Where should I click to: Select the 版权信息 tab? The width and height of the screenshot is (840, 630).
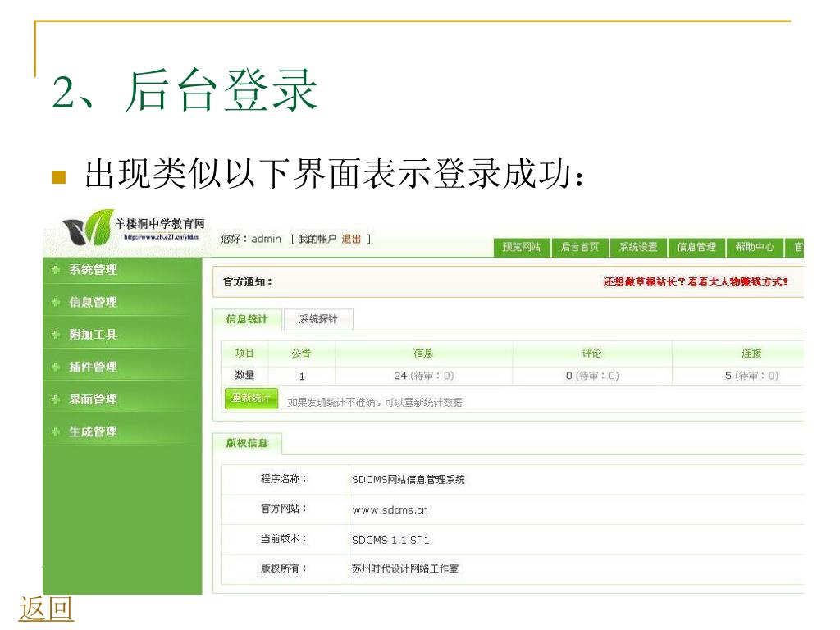pyautogui.click(x=247, y=443)
